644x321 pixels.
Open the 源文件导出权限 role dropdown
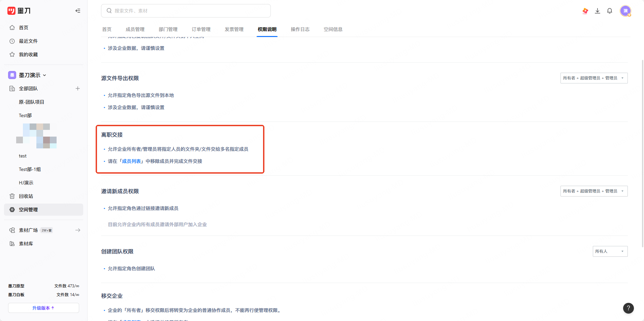pyautogui.click(x=594, y=78)
